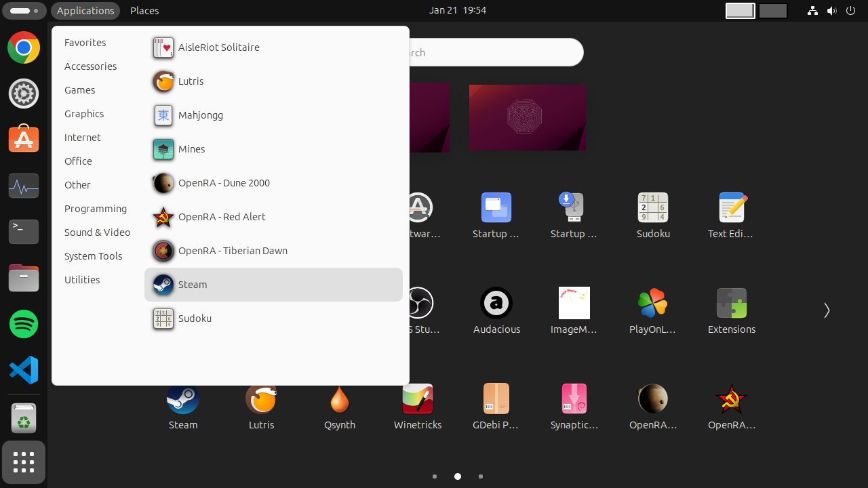The width and height of the screenshot is (868, 488).
Task: Launch AisleRiot Solitaire from the Games menu
Action: [273, 47]
